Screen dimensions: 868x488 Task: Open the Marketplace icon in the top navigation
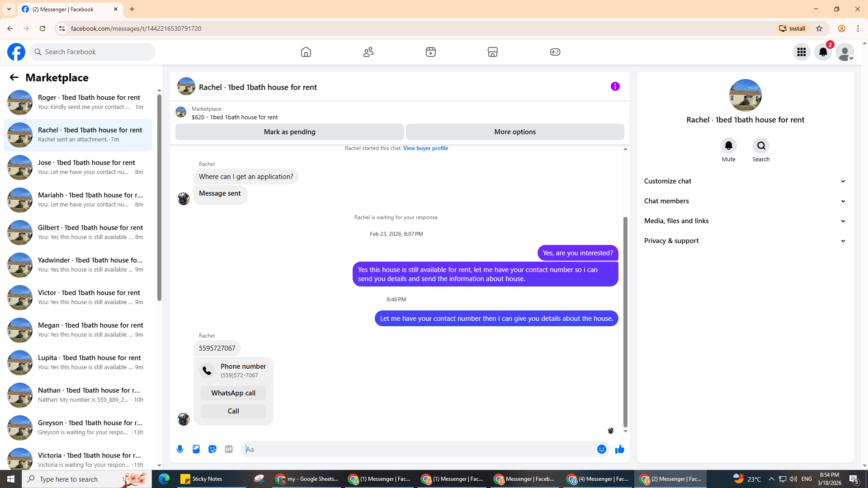point(493,52)
